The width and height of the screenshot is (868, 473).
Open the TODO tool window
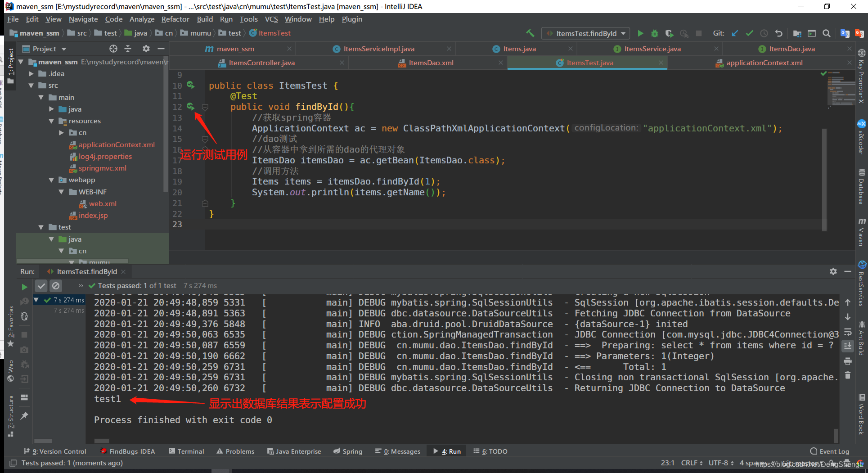(x=490, y=451)
